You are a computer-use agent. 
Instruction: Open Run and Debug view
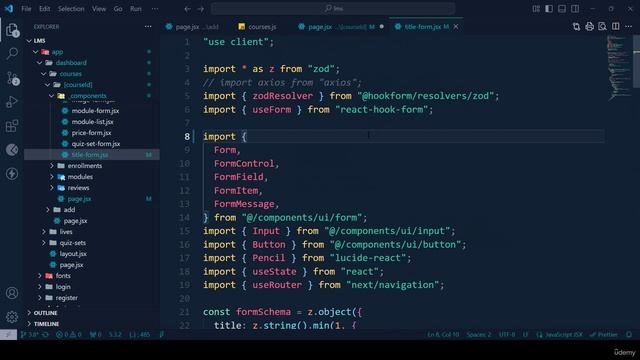point(12,102)
